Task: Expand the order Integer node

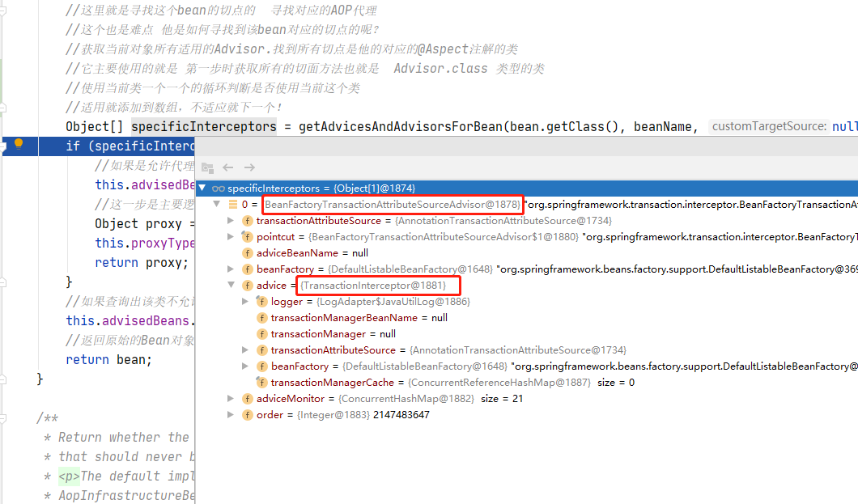Action: point(231,415)
